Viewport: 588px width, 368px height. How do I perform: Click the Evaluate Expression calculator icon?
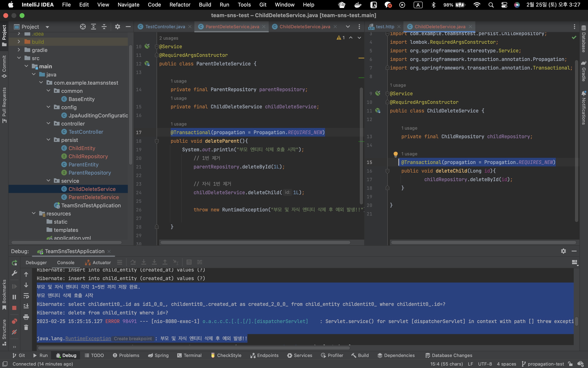[189, 262]
